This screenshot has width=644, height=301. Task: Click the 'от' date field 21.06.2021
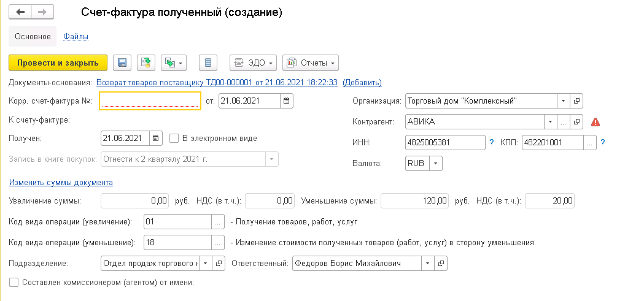pyautogui.click(x=250, y=101)
